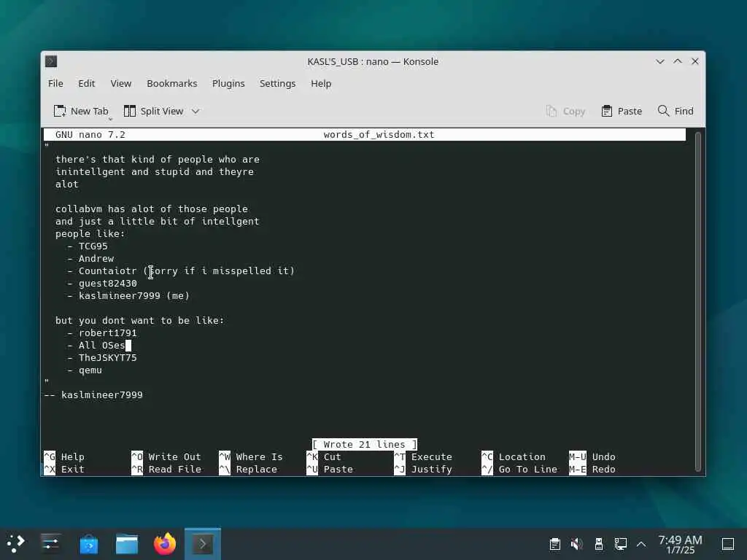The height and width of the screenshot is (560, 747).
Task: Click the Countaiotr list line
Action: click(x=181, y=271)
